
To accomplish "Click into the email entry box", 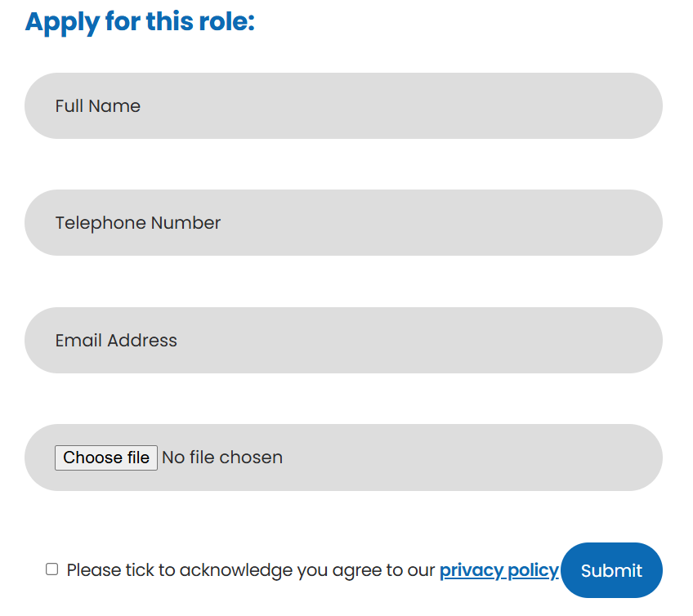I will (343, 341).
